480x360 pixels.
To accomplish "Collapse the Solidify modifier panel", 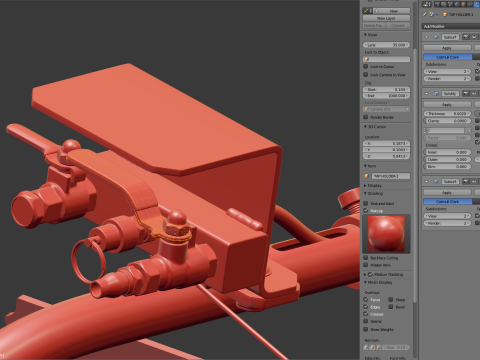I will [x=427, y=94].
